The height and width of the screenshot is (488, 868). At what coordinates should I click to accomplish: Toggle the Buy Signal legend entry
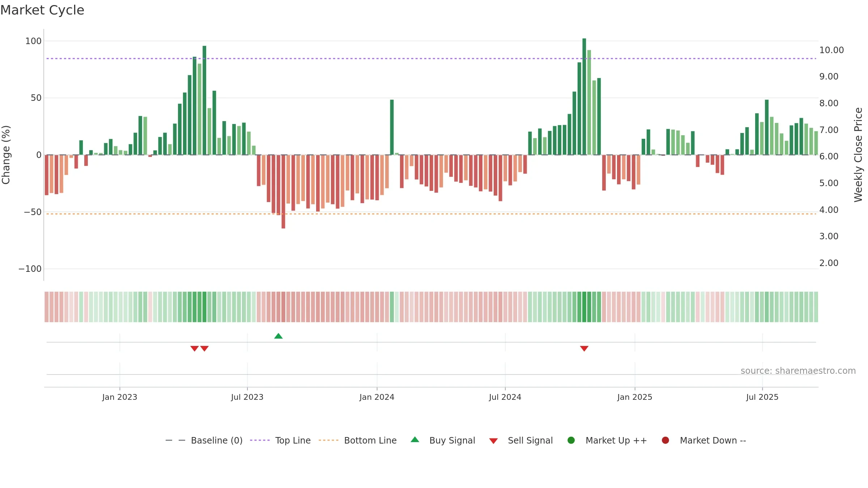(x=443, y=440)
